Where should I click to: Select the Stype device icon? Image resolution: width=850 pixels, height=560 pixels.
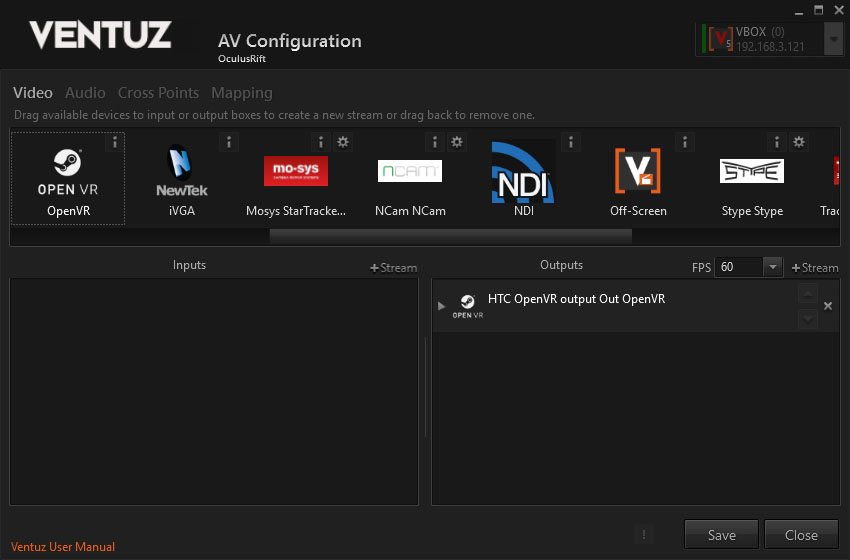[751, 171]
